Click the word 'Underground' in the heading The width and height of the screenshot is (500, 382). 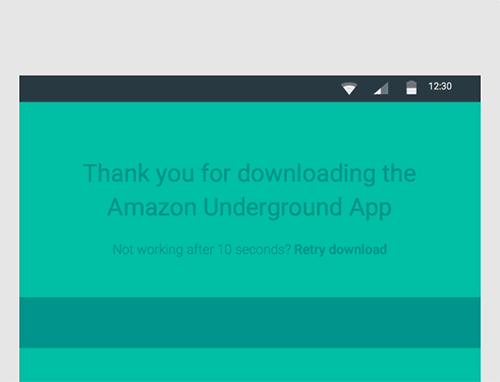pos(273,208)
